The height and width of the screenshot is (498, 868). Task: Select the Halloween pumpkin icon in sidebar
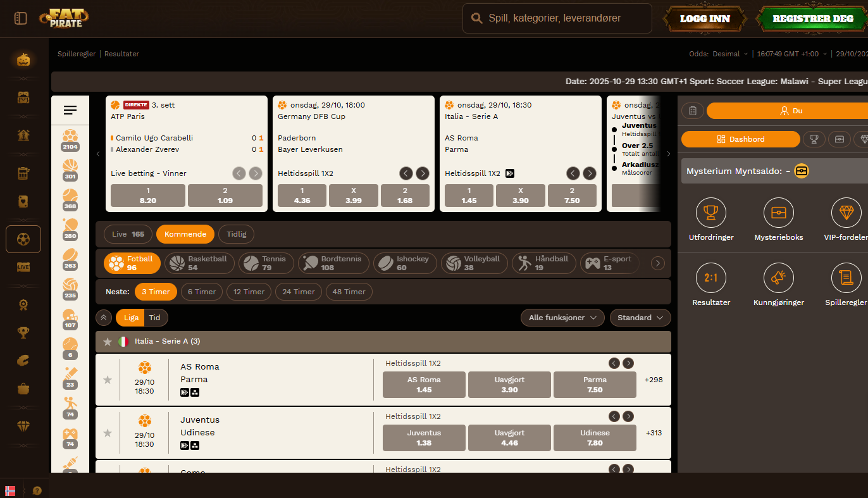coord(23,60)
